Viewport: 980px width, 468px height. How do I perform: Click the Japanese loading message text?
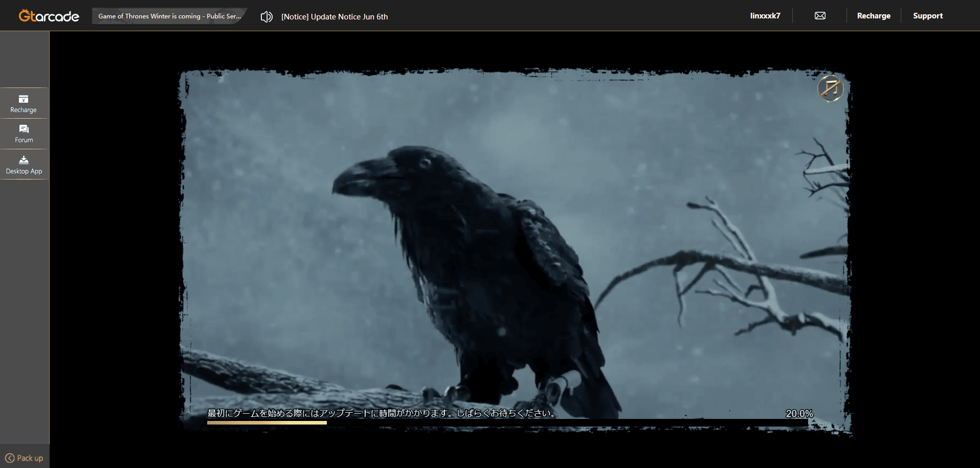(x=382, y=413)
